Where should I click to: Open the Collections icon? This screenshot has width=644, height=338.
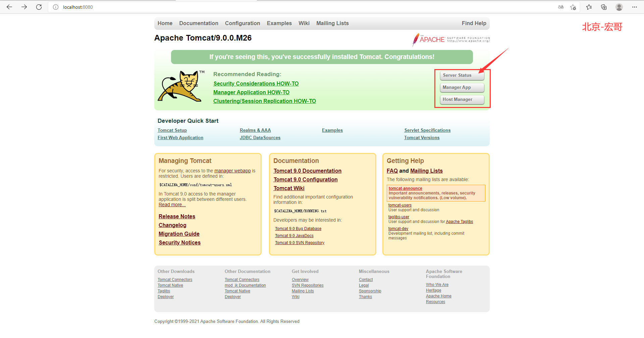(604, 7)
